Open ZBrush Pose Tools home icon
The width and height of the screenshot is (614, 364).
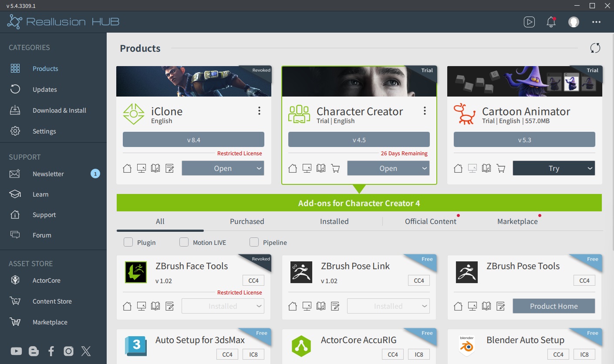[x=458, y=306]
